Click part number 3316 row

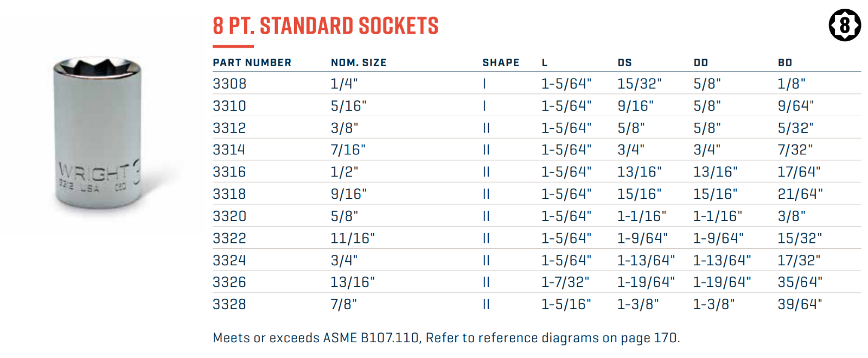point(229,172)
